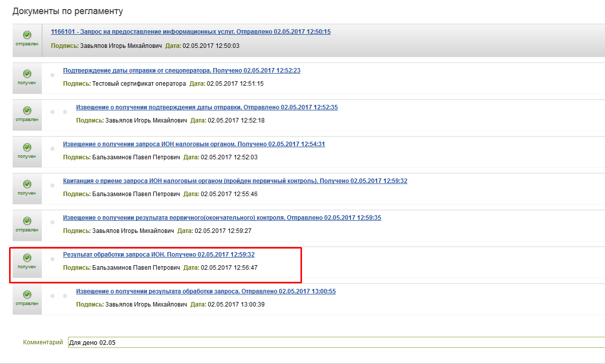Click grey dot next to 'Квитанция о приеме запроса'
This screenshot has height=364, width=605.
tap(52, 186)
